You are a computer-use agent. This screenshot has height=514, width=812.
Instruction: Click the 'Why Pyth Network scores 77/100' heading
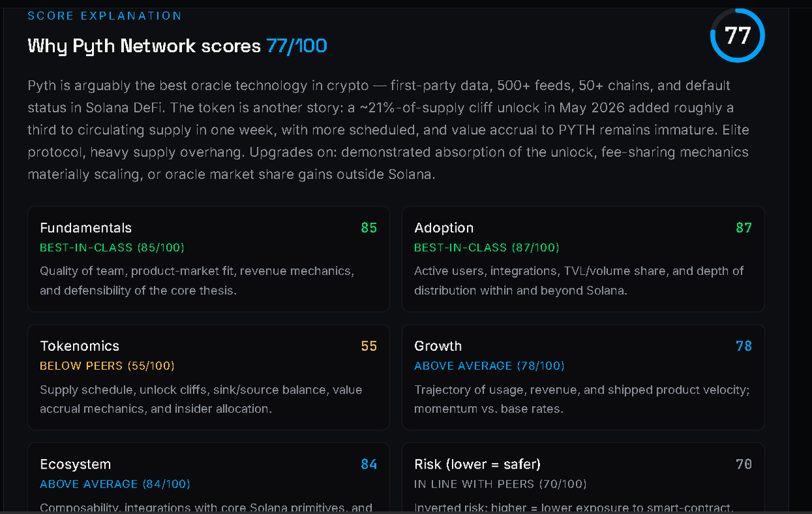(177, 46)
